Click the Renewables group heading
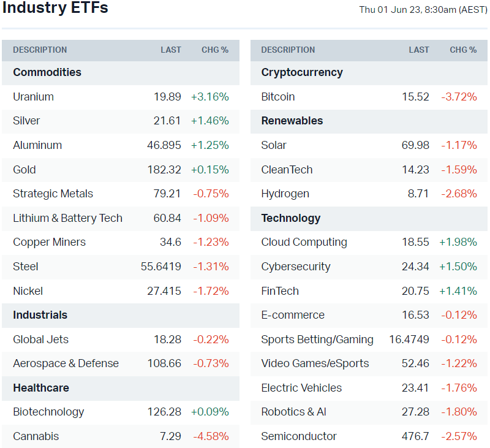Screen dimensions: 490x448 pyautogui.click(x=292, y=121)
